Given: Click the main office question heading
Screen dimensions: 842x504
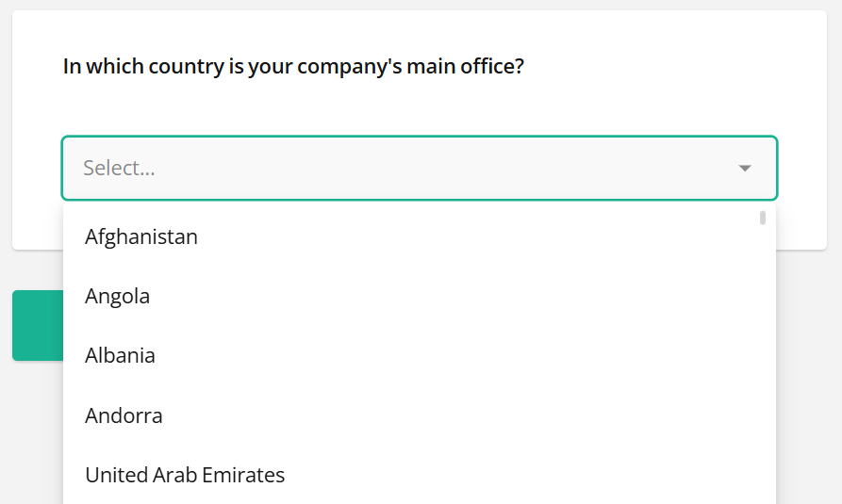Looking at the screenshot, I should click(293, 67).
